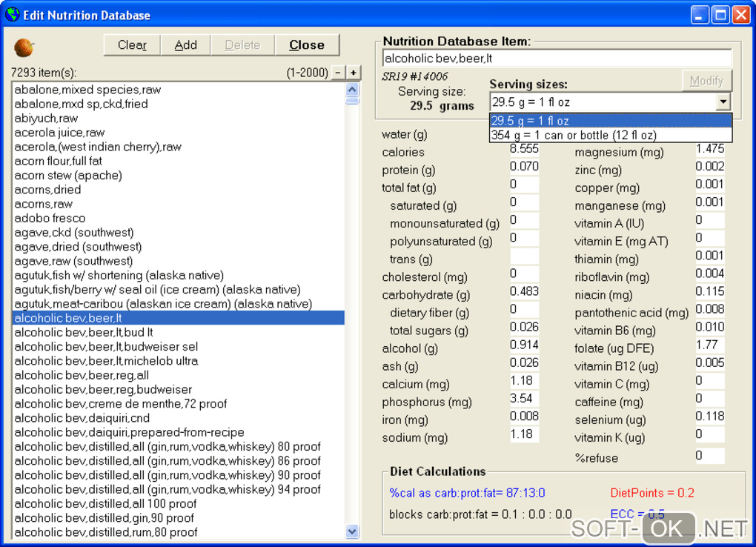
Task: Select agutuk,fish w/ shortening (alaska native)
Action: pyautogui.click(x=178, y=275)
